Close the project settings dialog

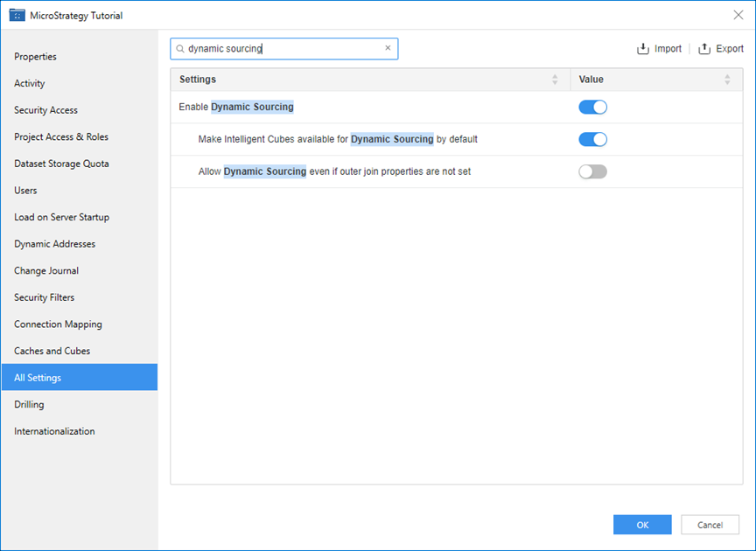[738, 15]
